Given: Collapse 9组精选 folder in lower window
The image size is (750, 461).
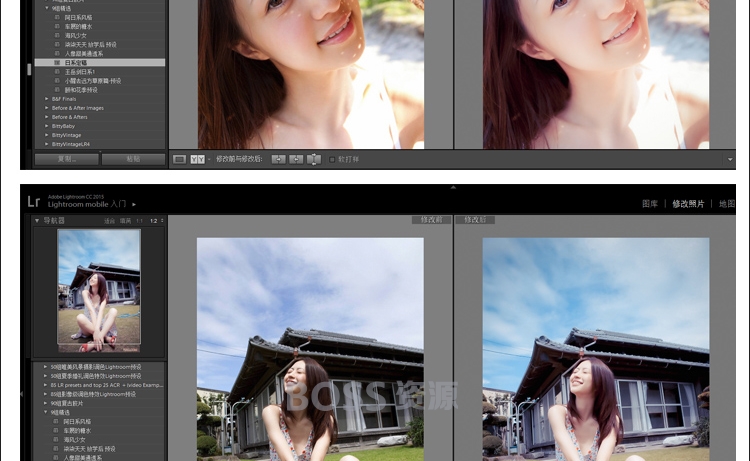Looking at the screenshot, I should coord(45,412).
